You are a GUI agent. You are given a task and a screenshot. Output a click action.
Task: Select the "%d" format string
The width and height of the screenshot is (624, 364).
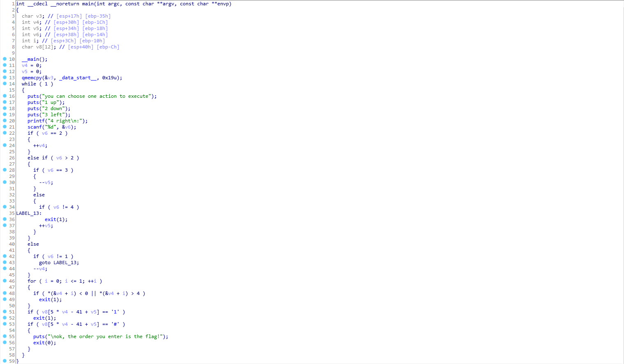pos(51,127)
